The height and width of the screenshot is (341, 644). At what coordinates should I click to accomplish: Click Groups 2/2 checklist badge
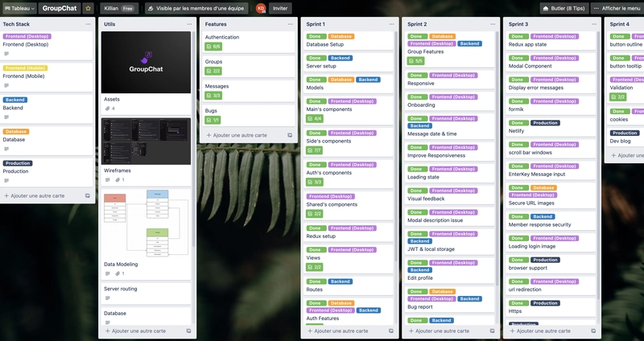213,71
